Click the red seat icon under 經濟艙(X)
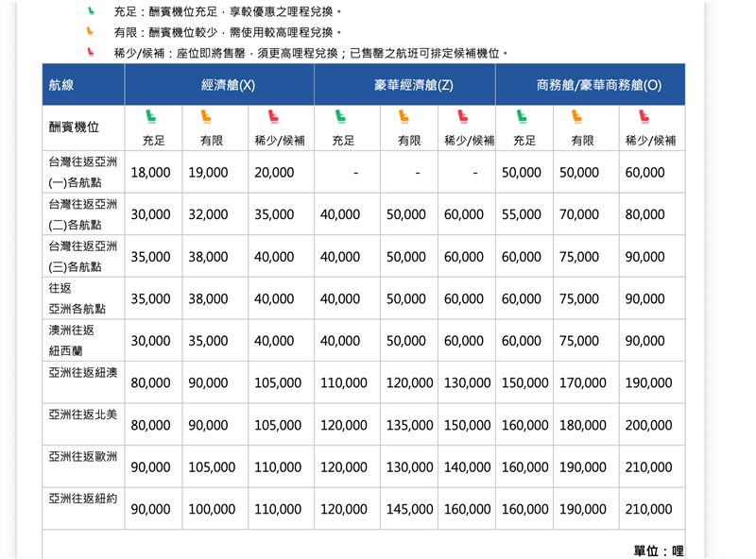 click(273, 116)
